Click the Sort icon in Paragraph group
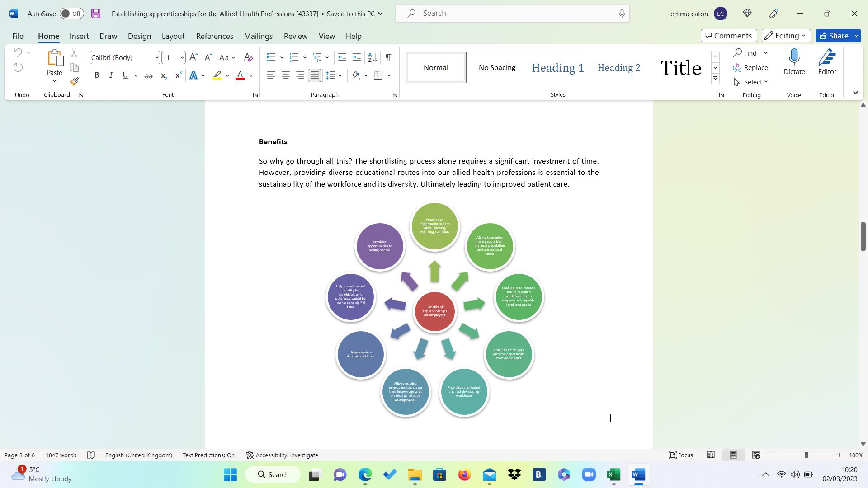The width and height of the screenshot is (868, 488). coord(372,57)
